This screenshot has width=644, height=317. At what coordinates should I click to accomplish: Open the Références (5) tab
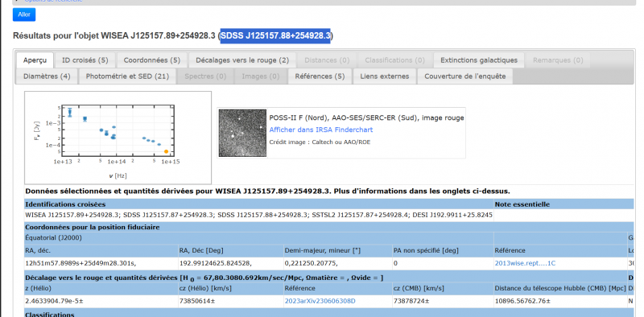click(x=320, y=76)
